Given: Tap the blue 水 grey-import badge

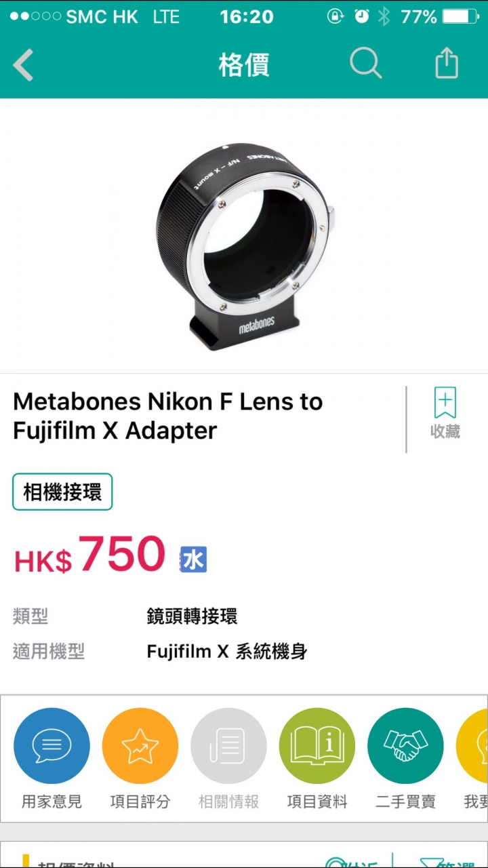Looking at the screenshot, I should 193,559.
